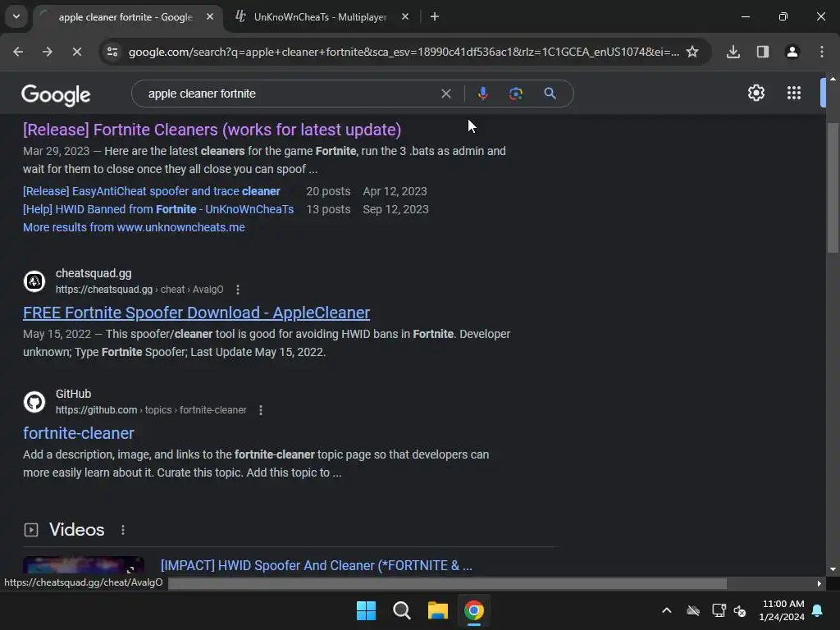The height and width of the screenshot is (630, 840).
Task: Close the apple cleaner fortnite tab
Action: click(210, 16)
